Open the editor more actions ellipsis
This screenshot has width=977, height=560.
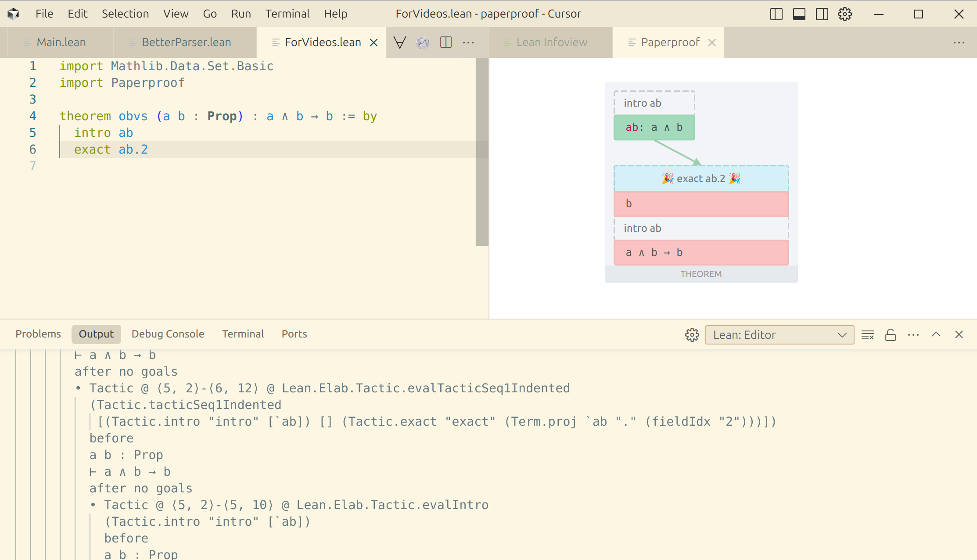pos(468,42)
